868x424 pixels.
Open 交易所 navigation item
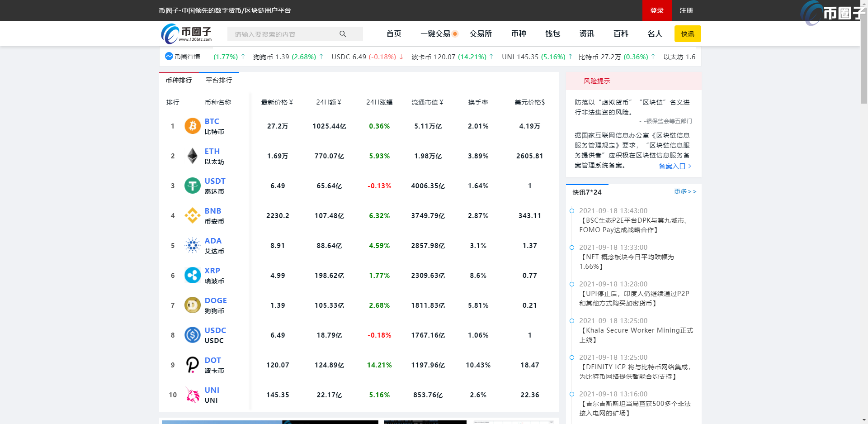pyautogui.click(x=481, y=34)
